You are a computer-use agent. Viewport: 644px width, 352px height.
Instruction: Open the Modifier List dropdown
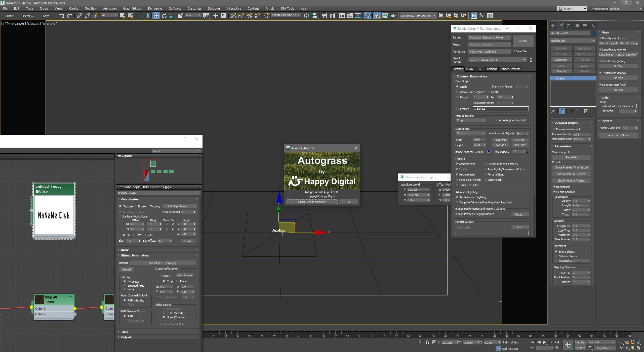pyautogui.click(x=573, y=41)
